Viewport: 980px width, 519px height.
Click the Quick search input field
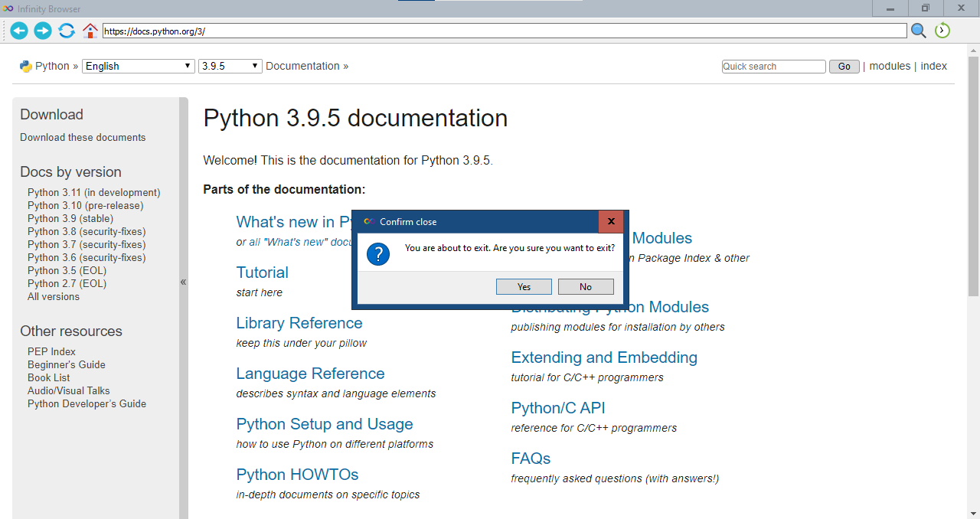[x=773, y=67]
